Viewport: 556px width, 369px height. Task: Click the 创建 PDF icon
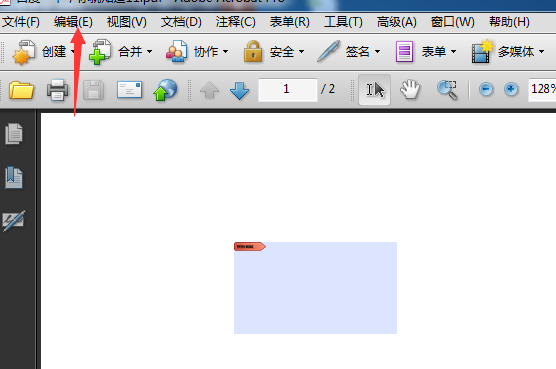pos(24,52)
